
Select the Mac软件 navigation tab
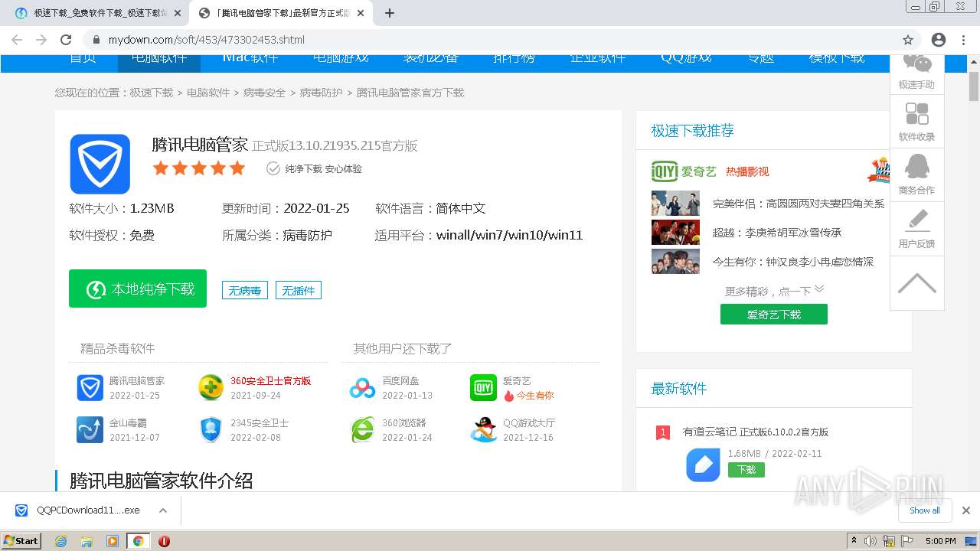pos(250,58)
